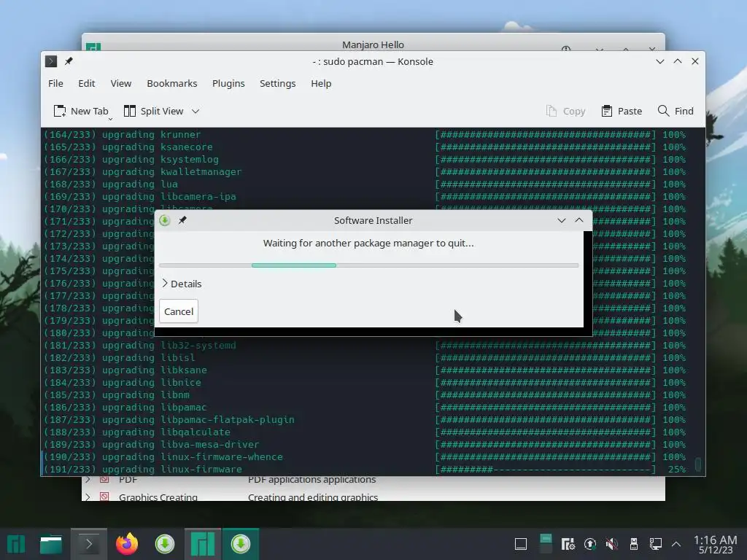Switch to Konsole in the taskbar

(x=88, y=544)
